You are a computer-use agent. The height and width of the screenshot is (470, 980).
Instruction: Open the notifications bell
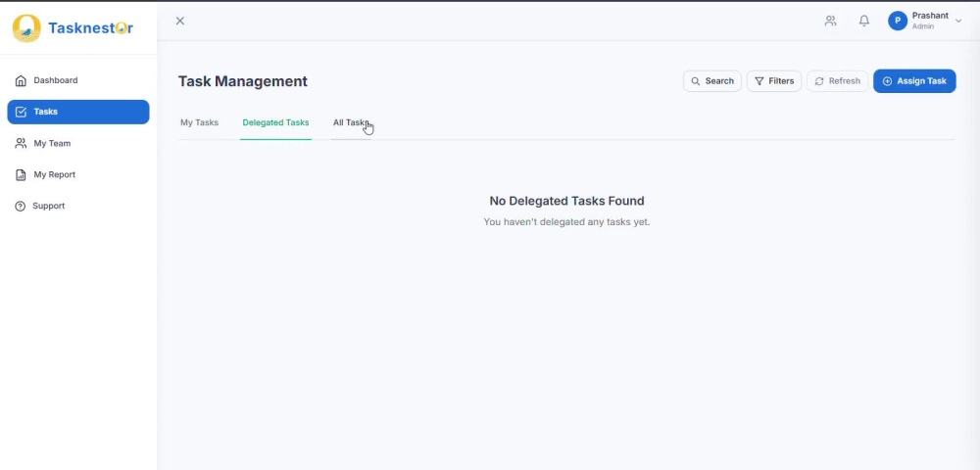coord(863,21)
